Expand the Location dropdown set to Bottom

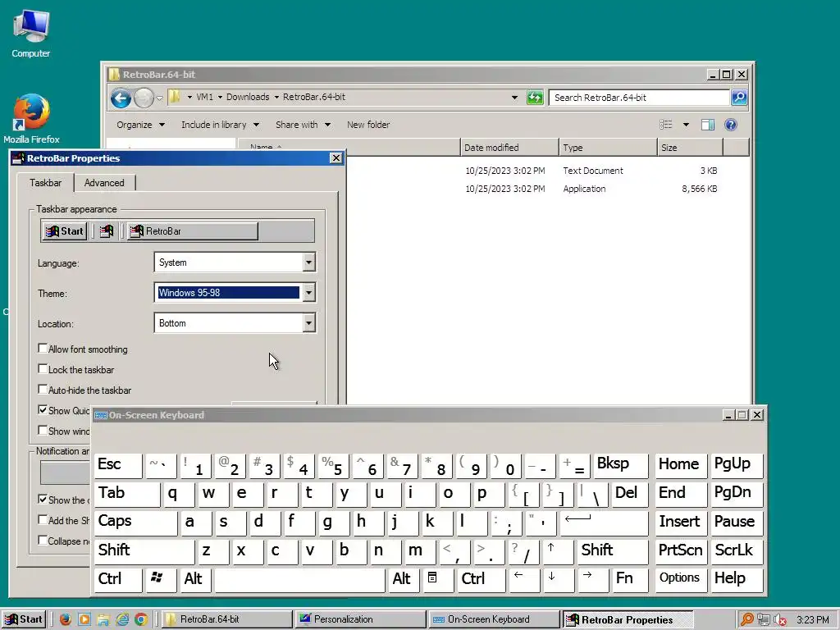coord(308,323)
